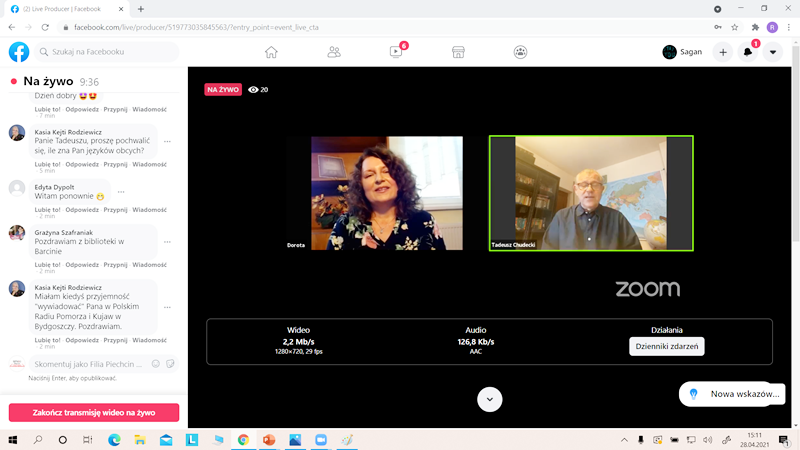Open Grażyna Szafraniak's profile avatar
The width and height of the screenshot is (800, 450).
click(17, 233)
